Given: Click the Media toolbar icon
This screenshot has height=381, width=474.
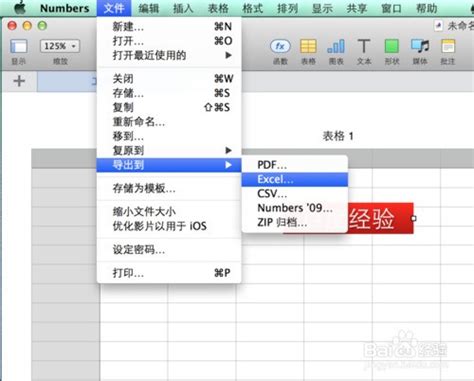Looking at the screenshot, I should click(x=420, y=47).
